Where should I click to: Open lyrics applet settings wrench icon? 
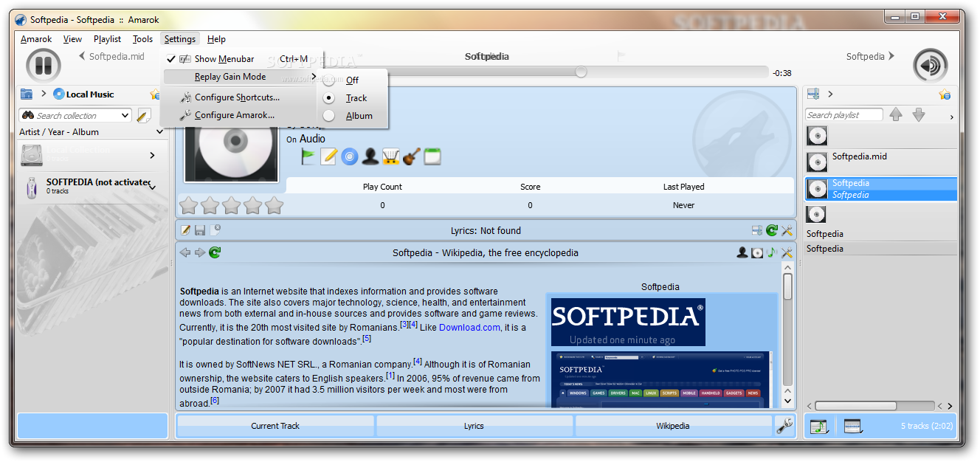click(x=787, y=230)
